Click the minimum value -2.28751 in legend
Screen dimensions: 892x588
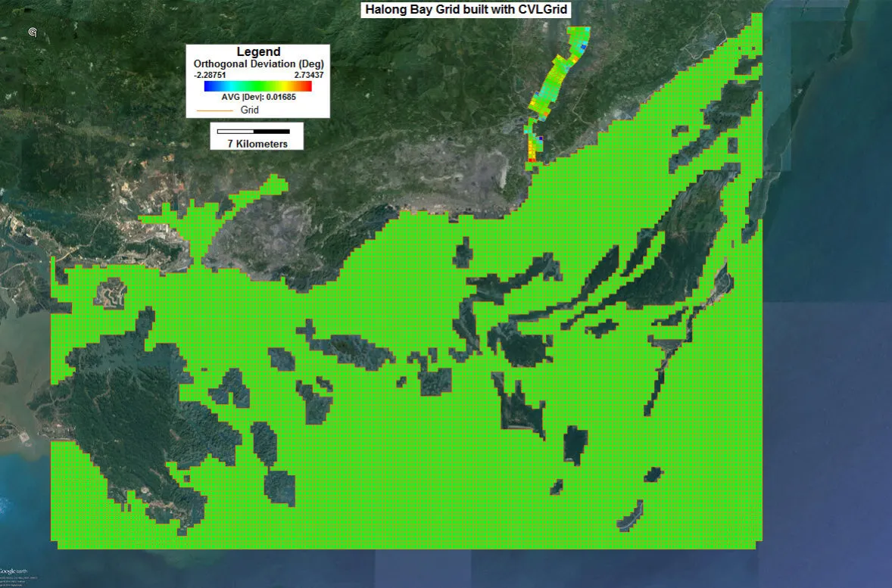click(x=210, y=75)
